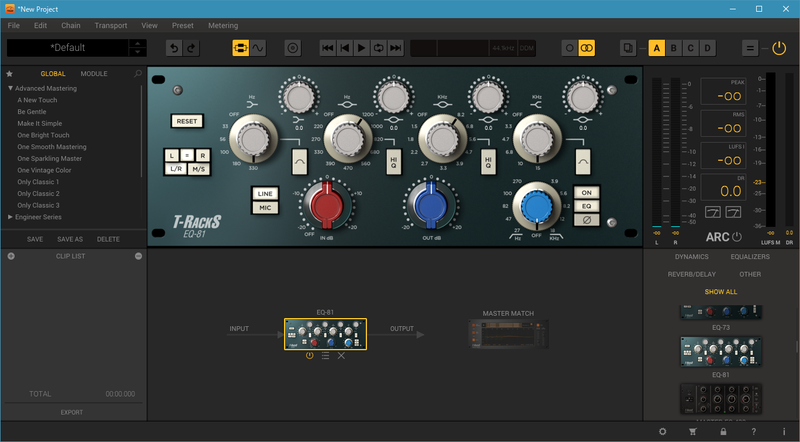Image resolution: width=800 pixels, height=442 pixels.
Task: Select mono monitoring circle icon
Action: click(x=569, y=48)
